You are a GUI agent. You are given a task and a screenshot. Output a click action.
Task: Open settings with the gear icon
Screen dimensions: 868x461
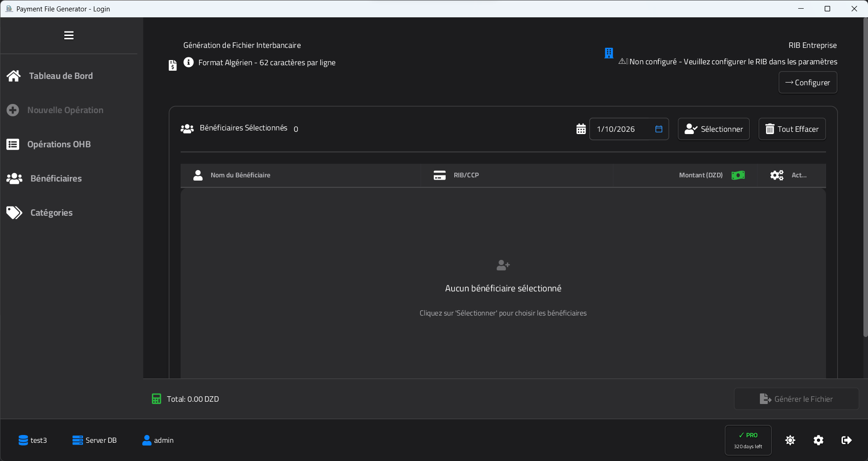(818, 440)
